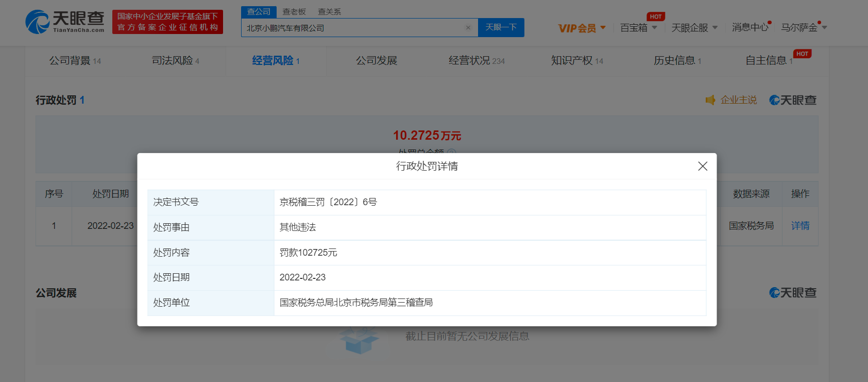Open the 历史信息 tab
Viewport: 868px width, 382px height.
677,61
